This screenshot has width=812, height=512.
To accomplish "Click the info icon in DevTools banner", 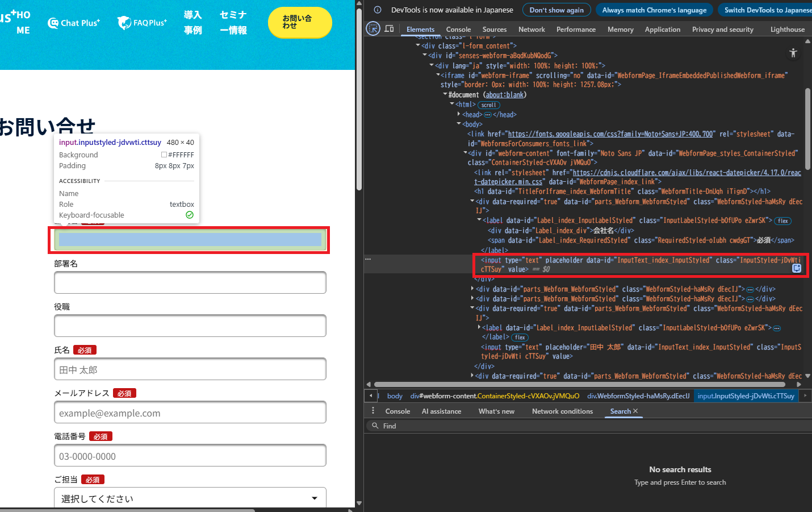I will pyautogui.click(x=377, y=10).
